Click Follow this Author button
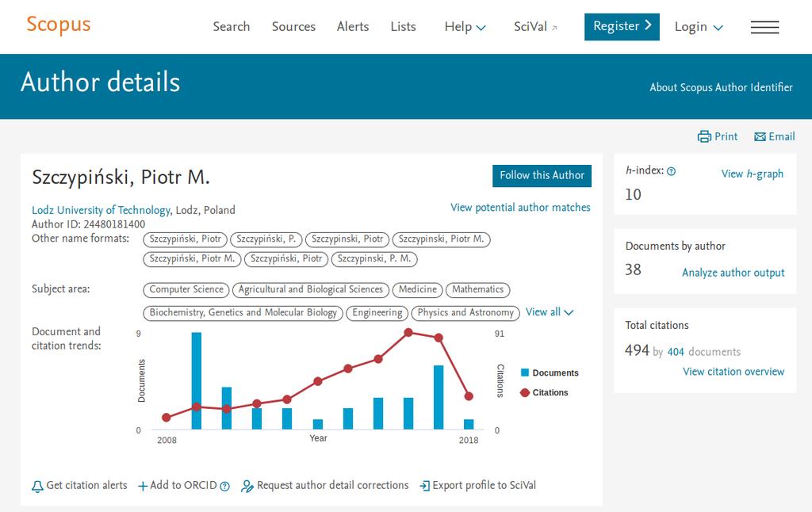This screenshot has height=512, width=812. click(542, 175)
